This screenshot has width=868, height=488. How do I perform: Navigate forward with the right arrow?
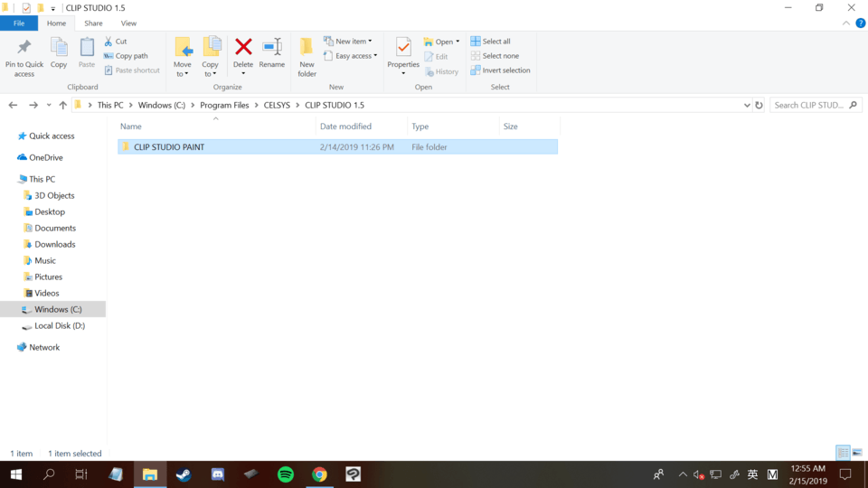33,105
